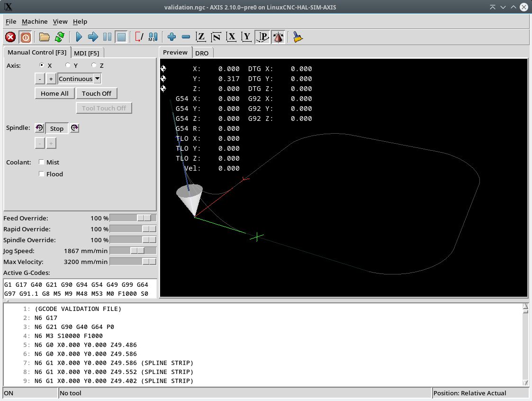This screenshot has height=401, width=532.
Task: Open a G-code file with the folder icon
Action: click(44, 37)
